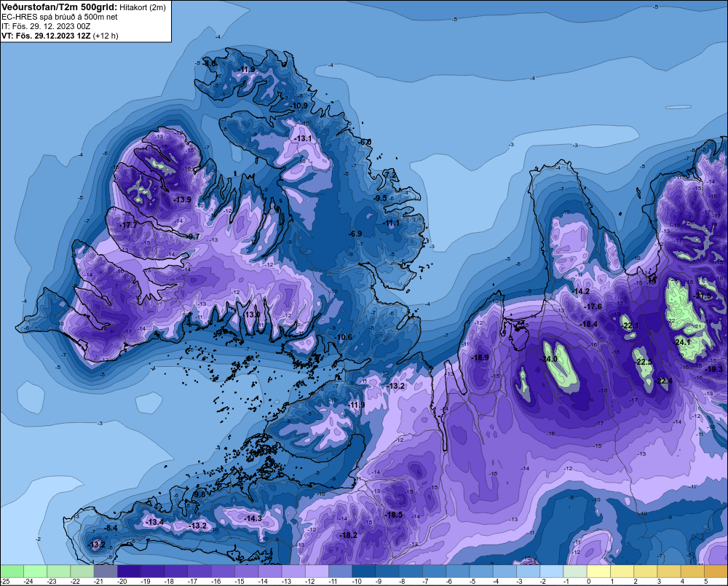The image size is (728, 586).
Task: Click the -9.5 temperature value
Action: tap(380, 198)
